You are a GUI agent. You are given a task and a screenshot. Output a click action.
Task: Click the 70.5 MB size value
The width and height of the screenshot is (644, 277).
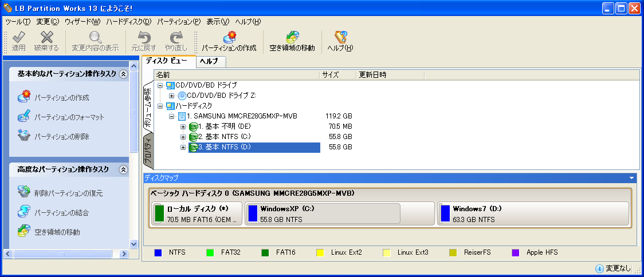click(x=340, y=126)
